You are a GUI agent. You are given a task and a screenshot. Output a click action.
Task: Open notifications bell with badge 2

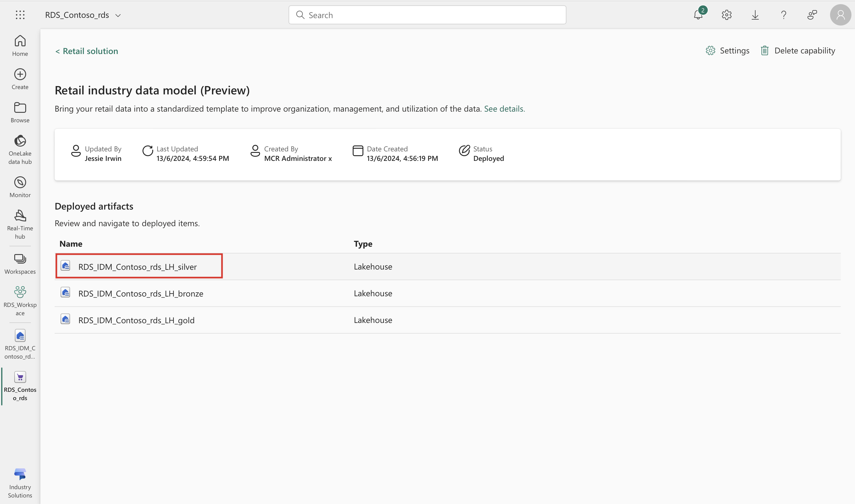coord(699,15)
